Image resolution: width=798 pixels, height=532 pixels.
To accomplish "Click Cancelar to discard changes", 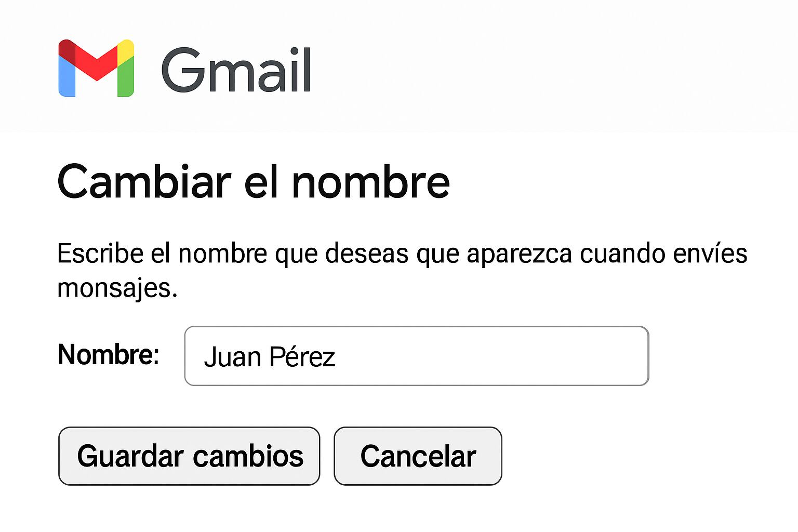I will click(418, 456).
